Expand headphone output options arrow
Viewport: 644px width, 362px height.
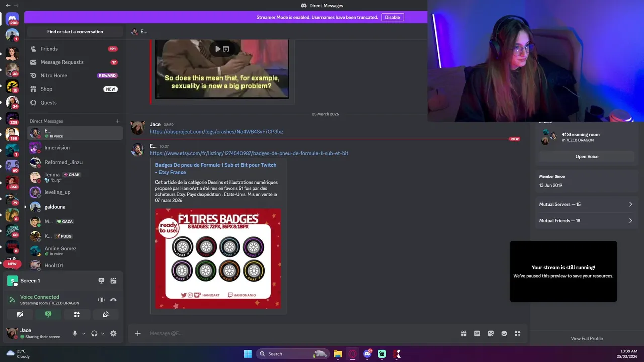103,333
